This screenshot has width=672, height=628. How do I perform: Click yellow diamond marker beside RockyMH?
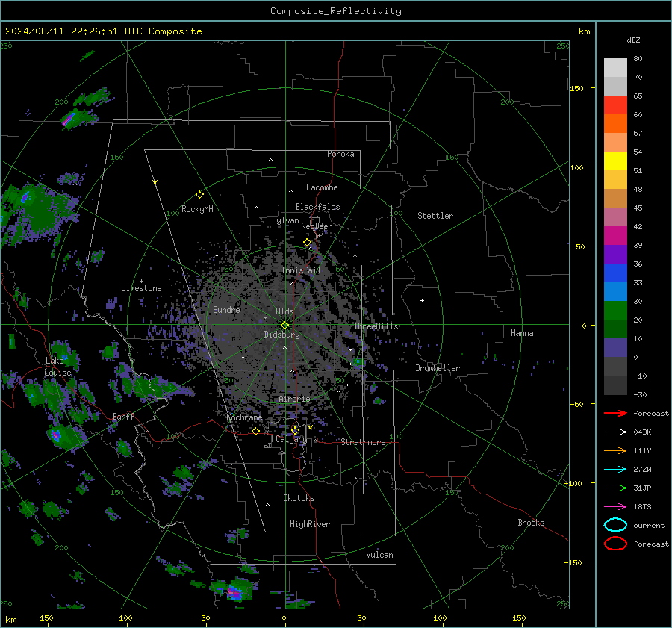[x=199, y=195]
